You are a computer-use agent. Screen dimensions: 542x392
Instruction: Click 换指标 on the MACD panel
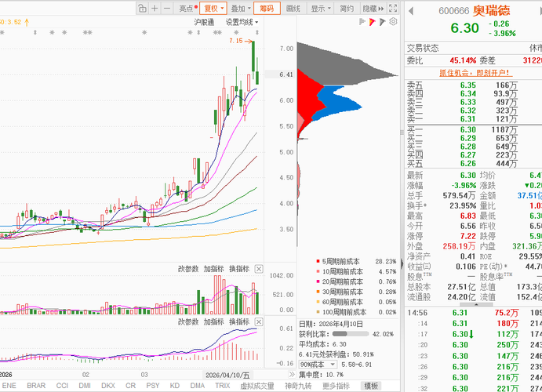[x=239, y=322]
